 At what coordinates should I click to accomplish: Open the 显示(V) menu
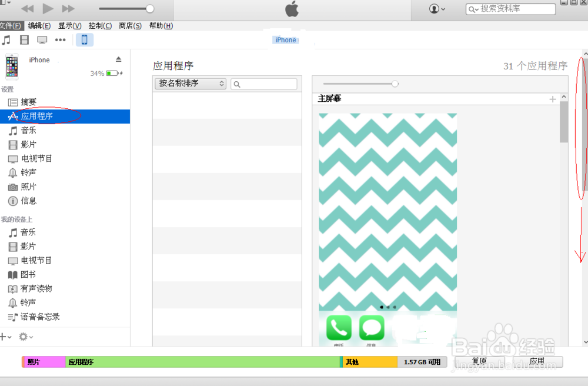point(69,25)
